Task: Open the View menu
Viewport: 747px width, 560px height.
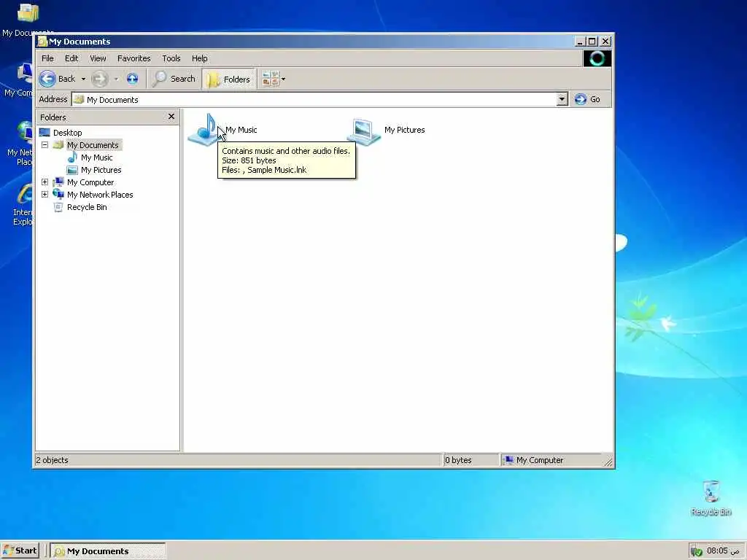Action: tap(98, 58)
